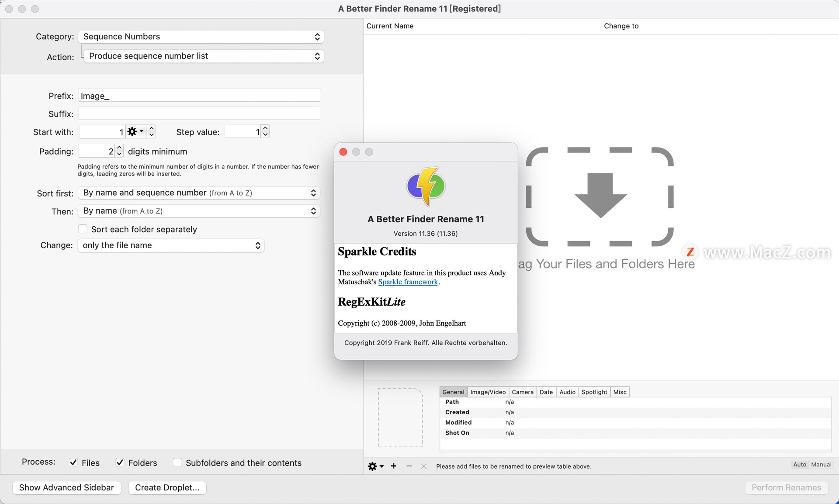Open the Category dropdown
The image size is (839, 504).
201,37
